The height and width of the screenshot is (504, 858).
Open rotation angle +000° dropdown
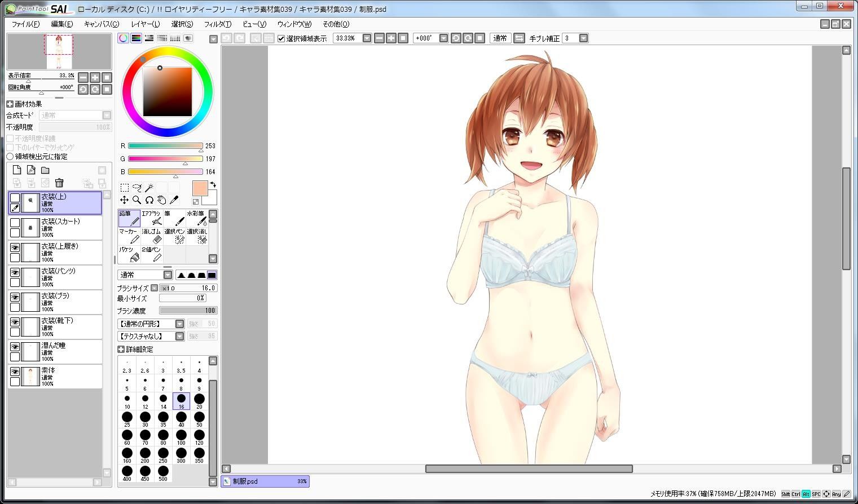pos(443,38)
